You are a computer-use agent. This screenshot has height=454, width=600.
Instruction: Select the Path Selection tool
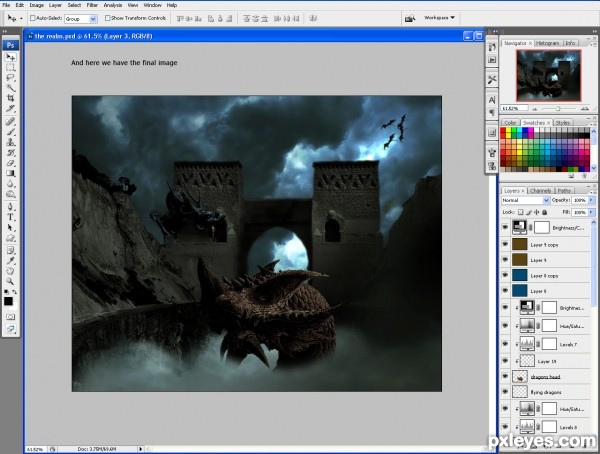tap(10, 228)
